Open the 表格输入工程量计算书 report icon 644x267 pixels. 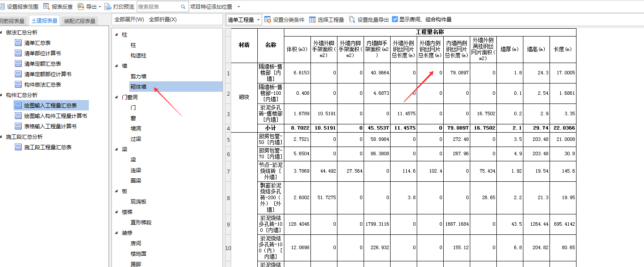coord(18,126)
